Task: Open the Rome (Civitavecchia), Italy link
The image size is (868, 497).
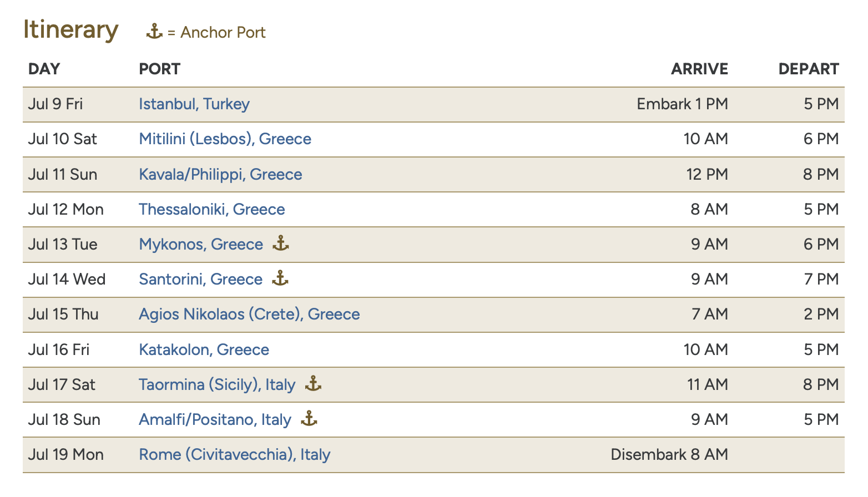Action: (x=235, y=455)
